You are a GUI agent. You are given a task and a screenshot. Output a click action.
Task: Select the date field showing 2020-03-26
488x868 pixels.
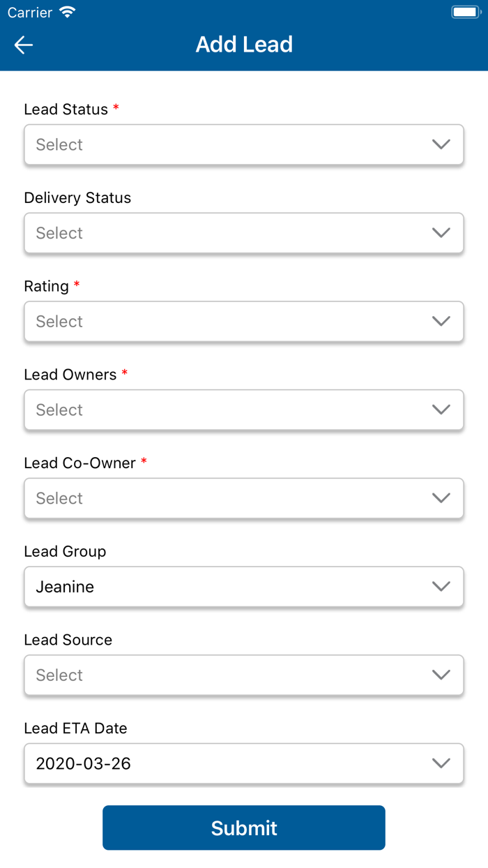tap(244, 763)
